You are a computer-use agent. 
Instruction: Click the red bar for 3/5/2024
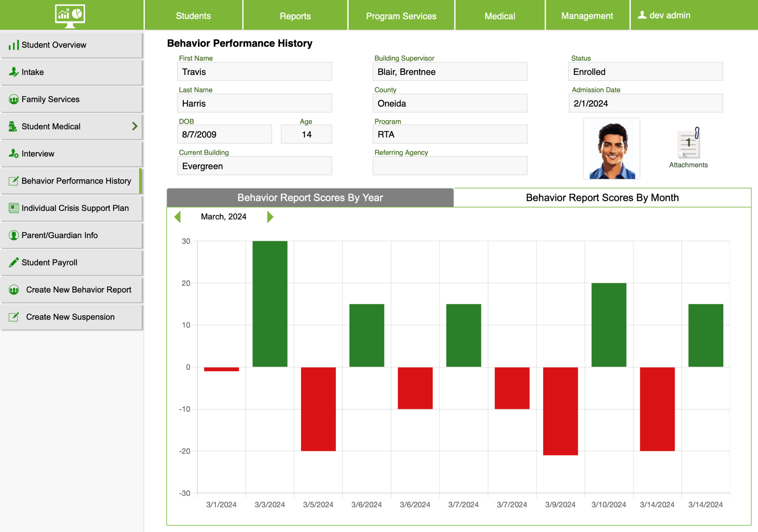[x=318, y=409]
